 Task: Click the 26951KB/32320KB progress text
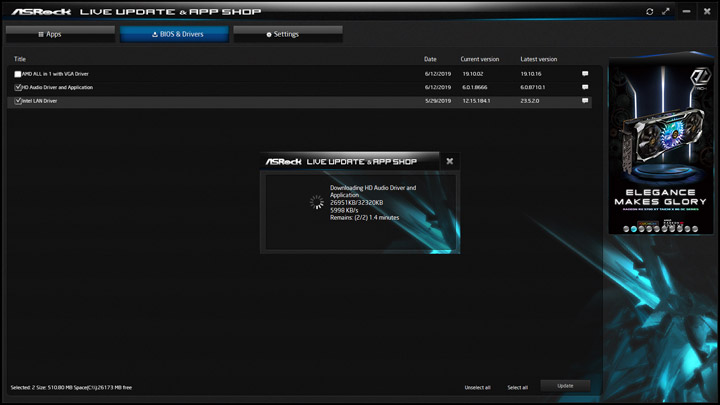point(356,202)
